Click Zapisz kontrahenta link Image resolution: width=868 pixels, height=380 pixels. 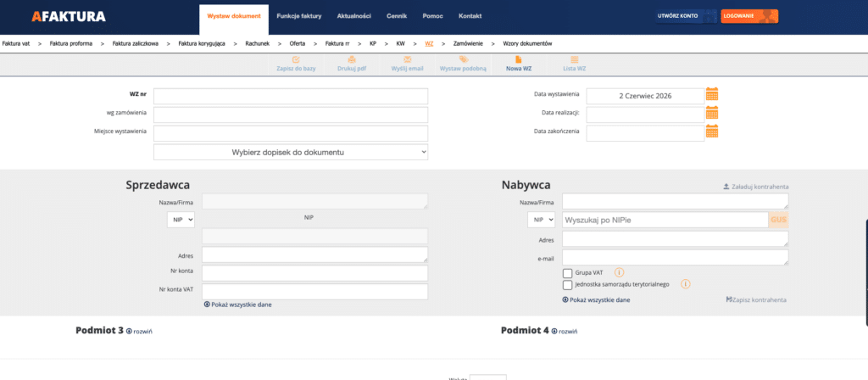point(756,299)
